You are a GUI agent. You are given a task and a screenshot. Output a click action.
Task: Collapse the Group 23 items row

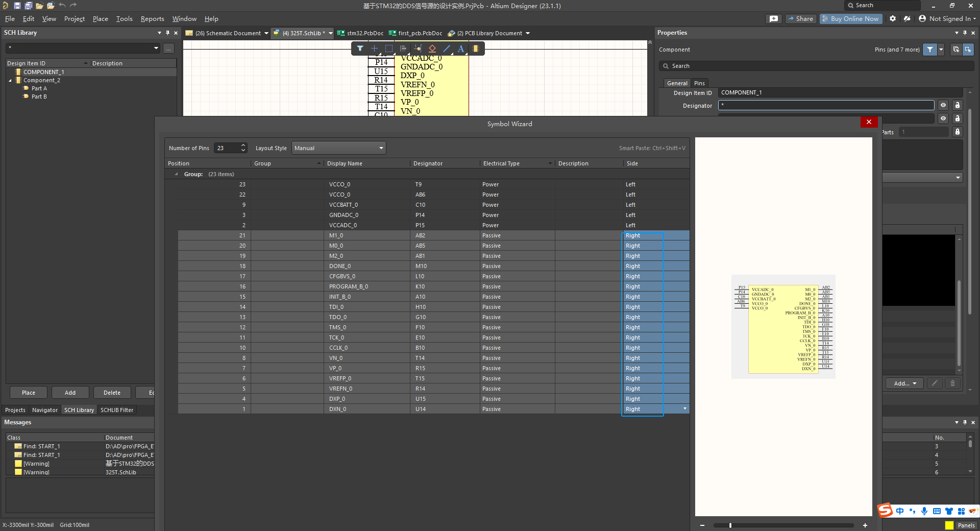point(177,174)
